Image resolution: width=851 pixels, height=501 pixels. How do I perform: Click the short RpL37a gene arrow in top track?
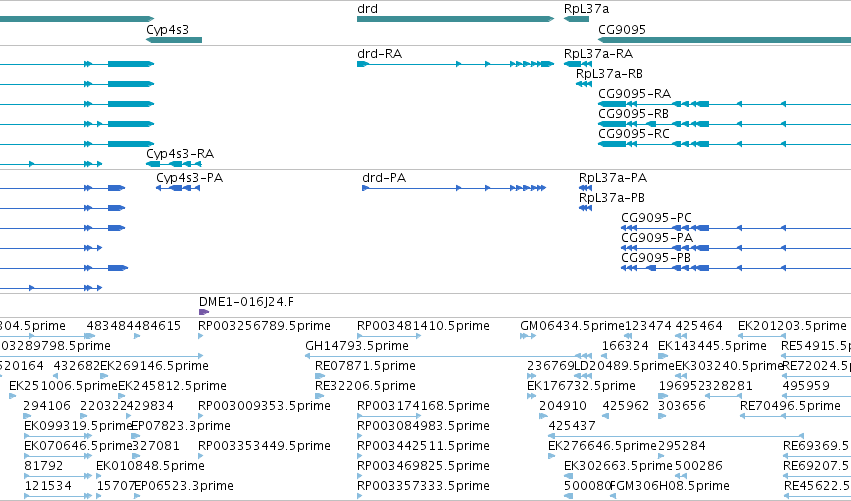point(576,19)
